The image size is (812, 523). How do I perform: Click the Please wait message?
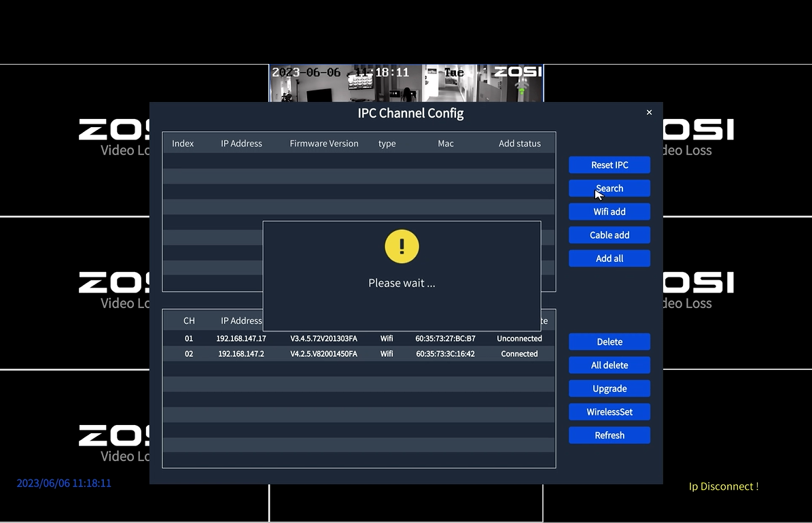click(x=402, y=283)
